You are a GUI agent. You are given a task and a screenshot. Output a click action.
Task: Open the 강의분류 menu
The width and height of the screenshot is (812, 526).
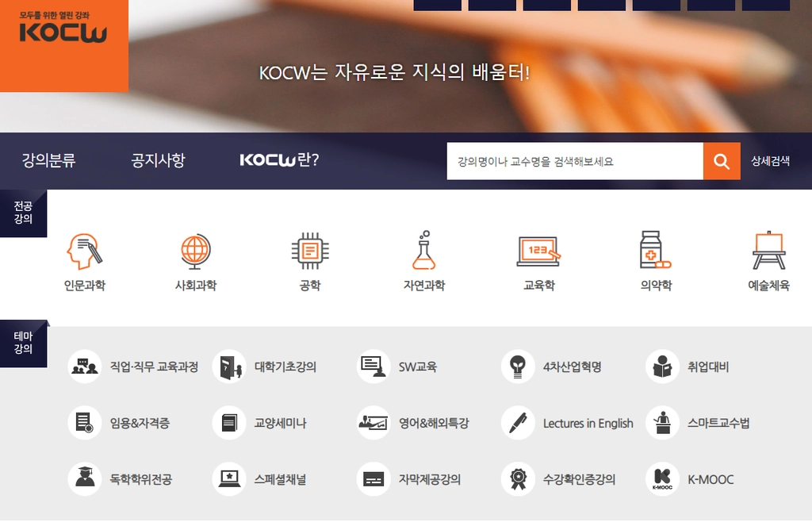click(48, 160)
